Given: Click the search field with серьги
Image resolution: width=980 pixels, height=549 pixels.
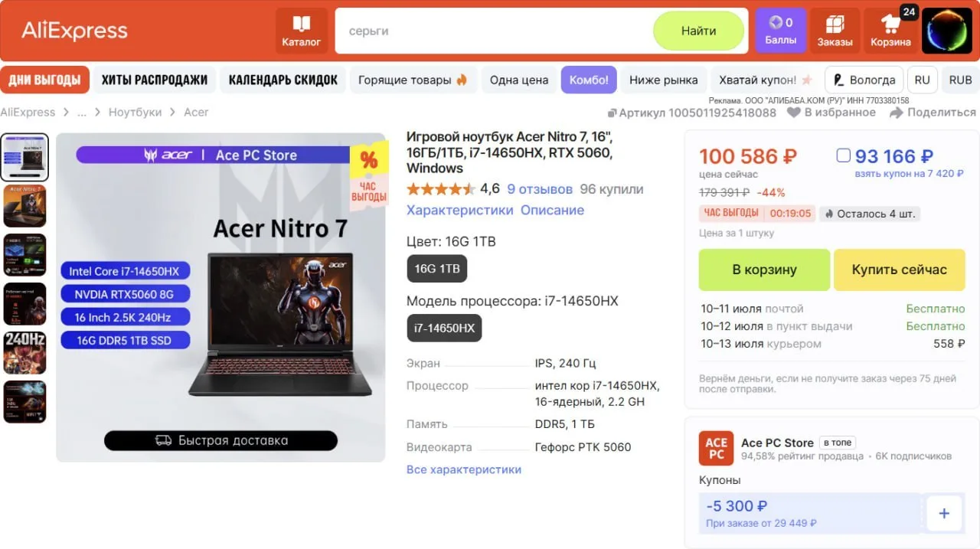Looking at the screenshot, I should click(494, 31).
